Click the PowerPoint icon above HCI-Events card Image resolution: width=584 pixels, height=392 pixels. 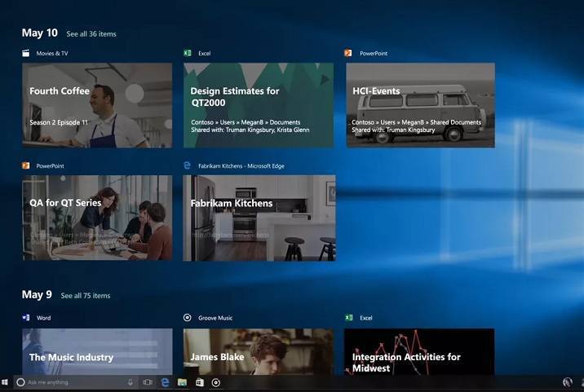[x=347, y=53]
